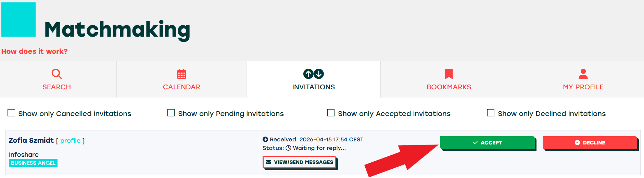Switch to the SEARCH tab
644x178 pixels.
pos(56,87)
